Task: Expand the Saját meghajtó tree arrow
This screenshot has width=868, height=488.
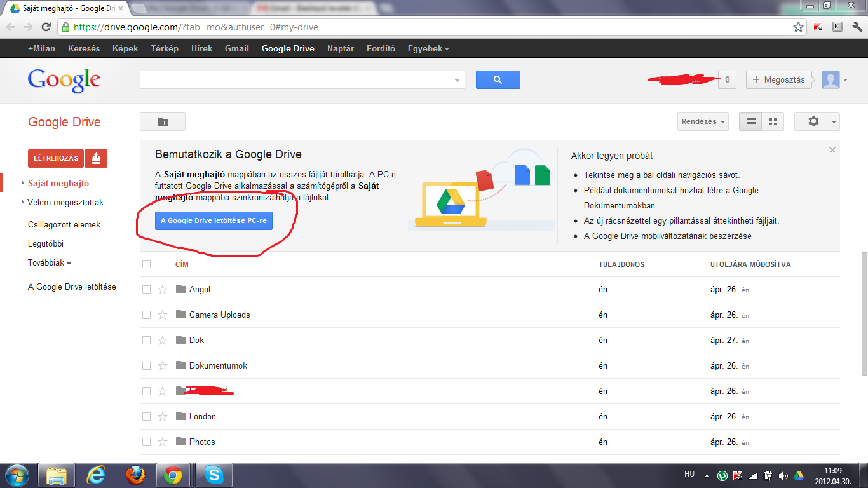Action: coord(23,184)
